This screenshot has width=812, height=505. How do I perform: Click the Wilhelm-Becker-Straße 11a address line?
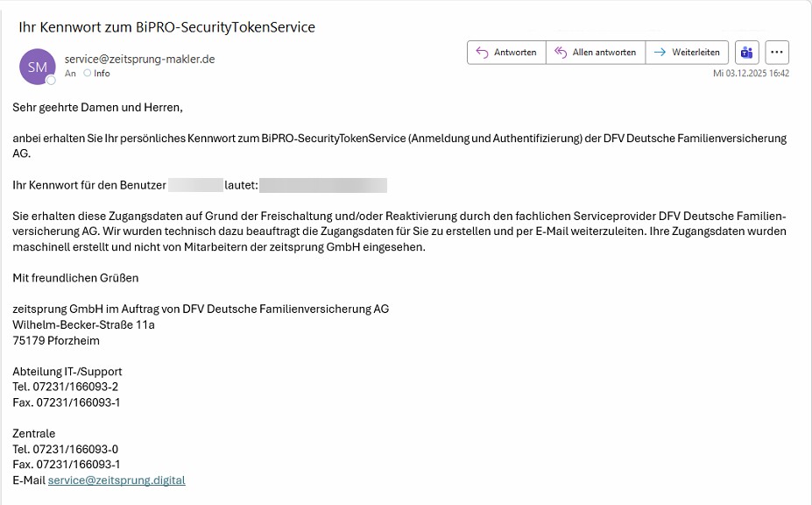click(83, 324)
